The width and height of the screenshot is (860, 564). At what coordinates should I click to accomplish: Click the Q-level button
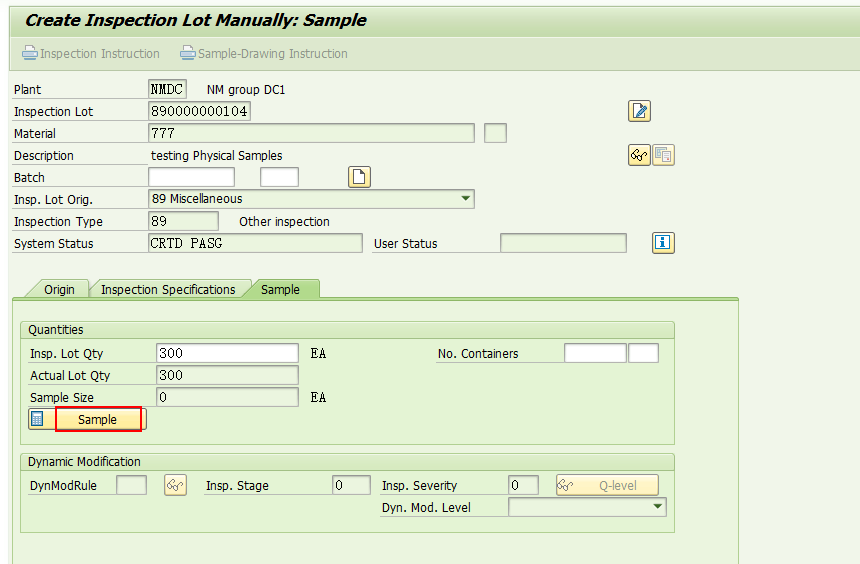[x=607, y=486]
